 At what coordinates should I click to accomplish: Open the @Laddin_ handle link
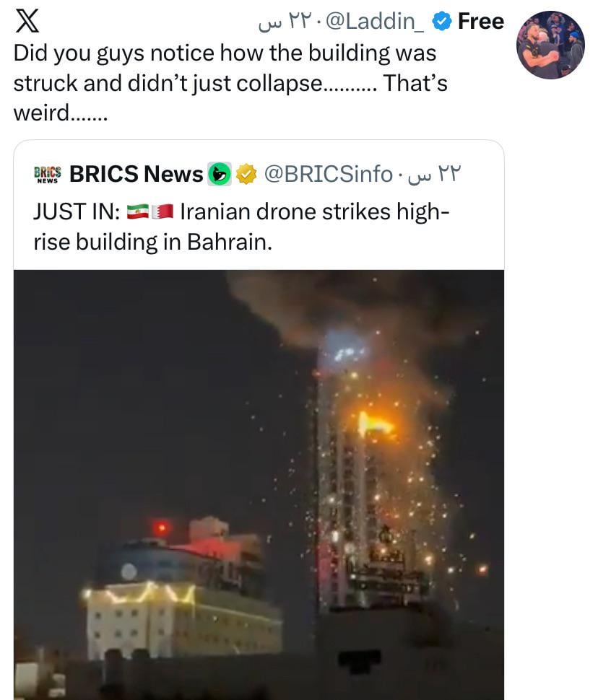(x=376, y=22)
